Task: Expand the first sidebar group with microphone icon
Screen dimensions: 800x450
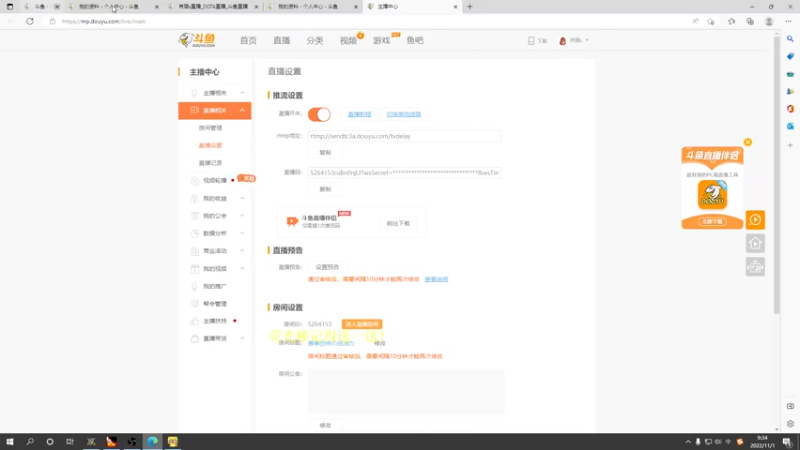Action: pyautogui.click(x=215, y=93)
